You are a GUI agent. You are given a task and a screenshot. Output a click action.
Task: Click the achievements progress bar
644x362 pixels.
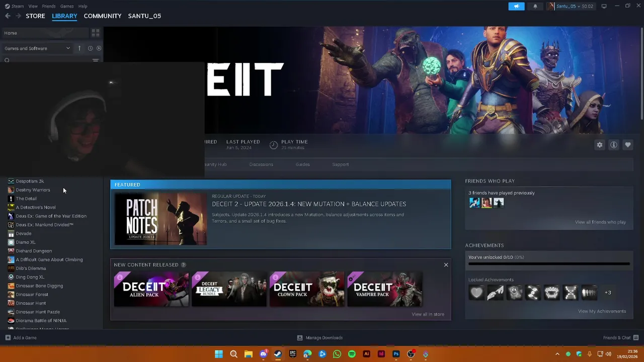pyautogui.click(x=549, y=263)
